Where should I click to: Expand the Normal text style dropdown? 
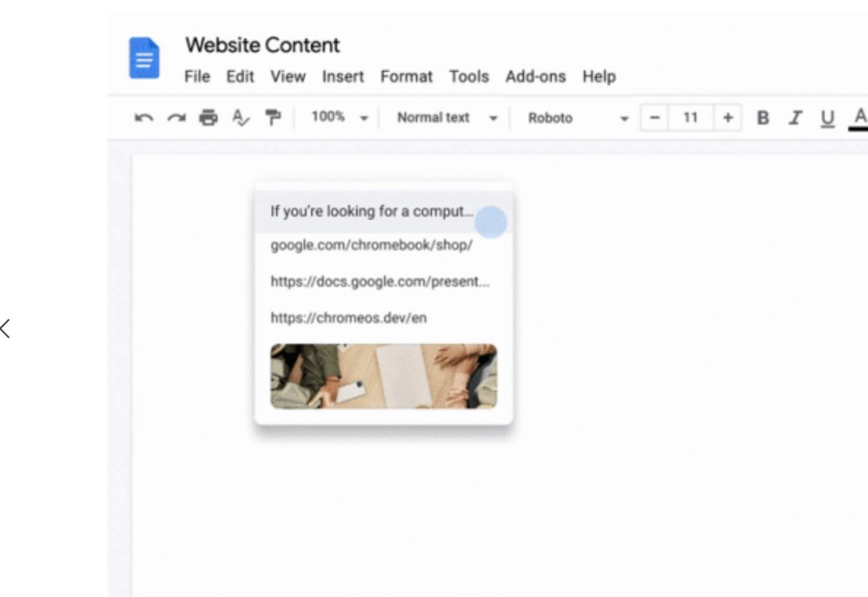[x=447, y=118]
